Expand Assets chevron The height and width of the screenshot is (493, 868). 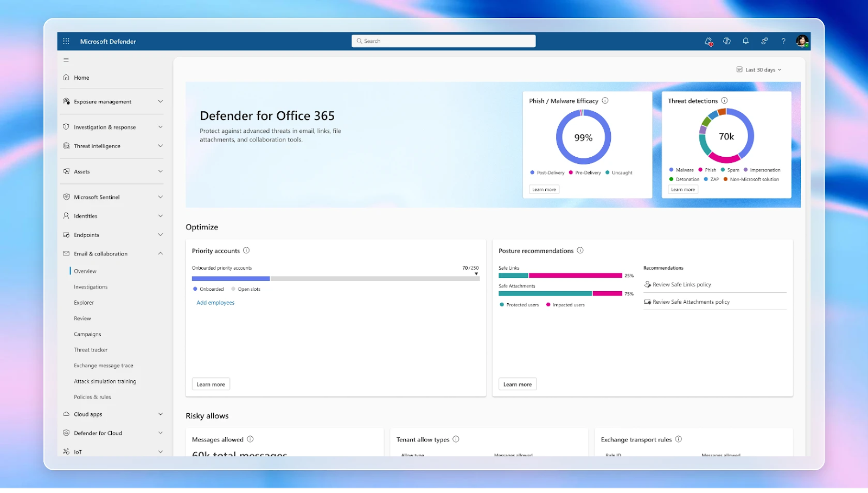[160, 171]
